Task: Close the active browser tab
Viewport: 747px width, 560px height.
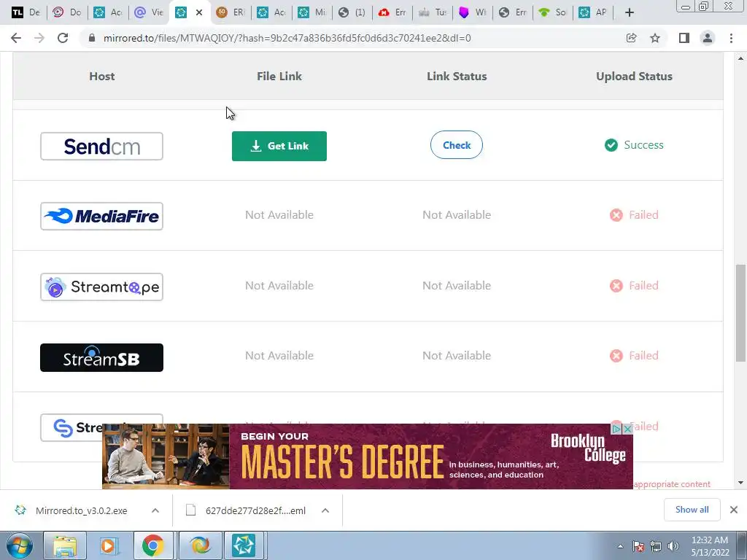Action: pos(199,13)
